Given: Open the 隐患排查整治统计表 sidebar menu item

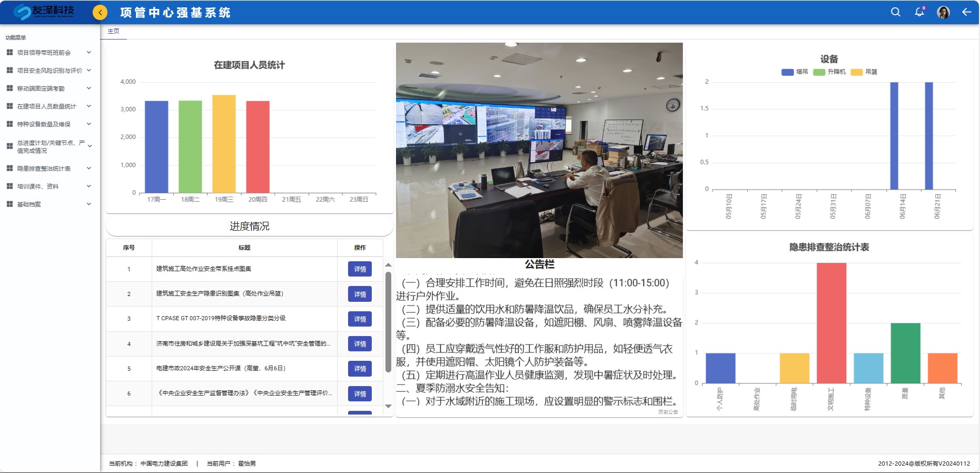Looking at the screenshot, I should tap(44, 169).
